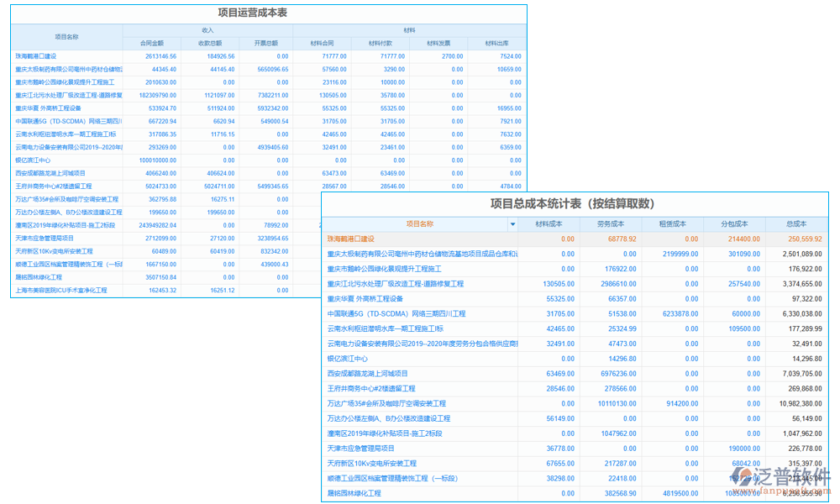The height and width of the screenshot is (504, 840).
Task: Click the 总成本 column header
Action: click(x=795, y=224)
